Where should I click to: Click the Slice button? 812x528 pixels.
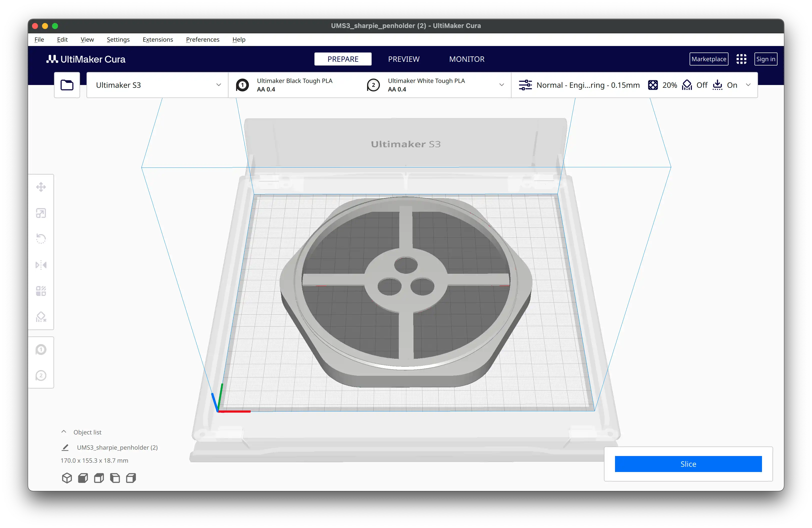click(688, 464)
